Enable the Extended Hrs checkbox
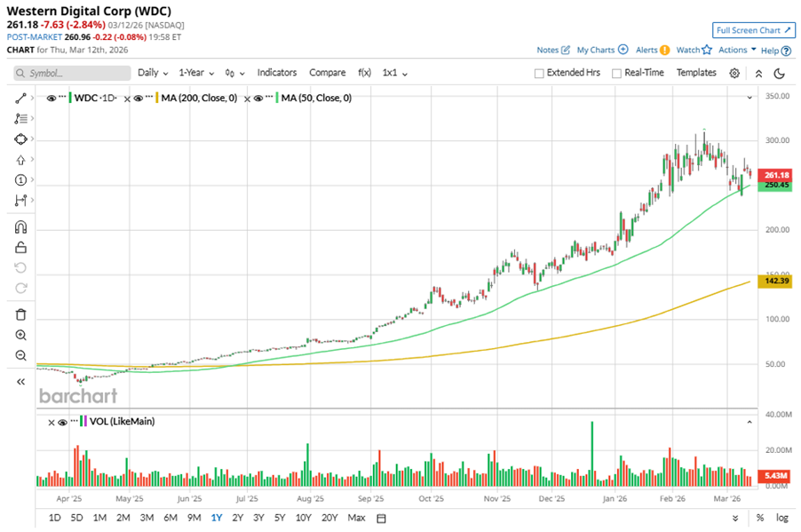 [539, 74]
